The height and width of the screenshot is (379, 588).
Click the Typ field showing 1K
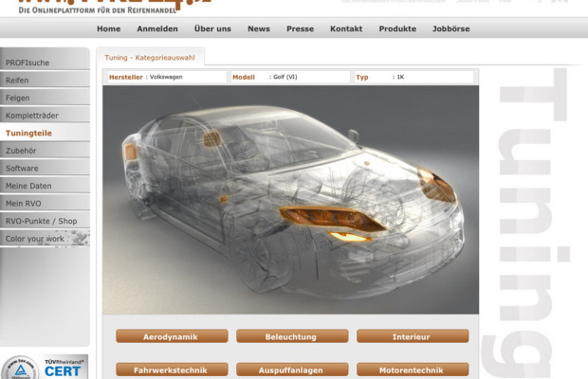[413, 77]
